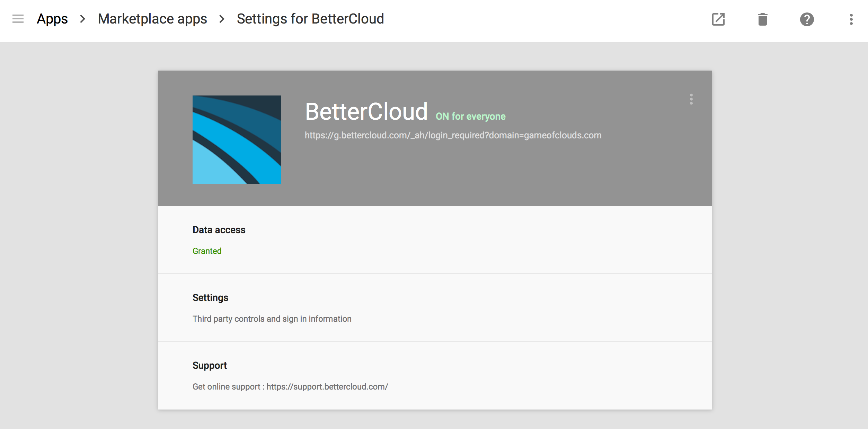Click Third party controls and sign in information
The height and width of the screenshot is (429, 868).
pos(272,319)
